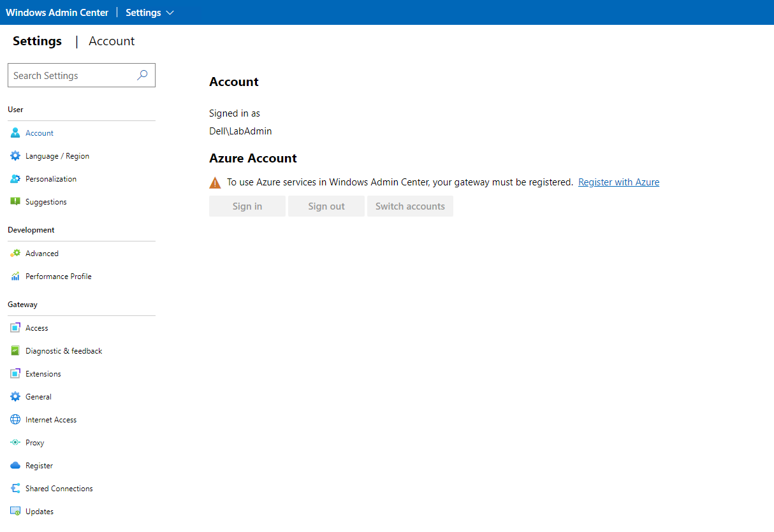Screen dimensions: 774x532
Task: Open the Suggestions settings
Action: click(x=45, y=201)
